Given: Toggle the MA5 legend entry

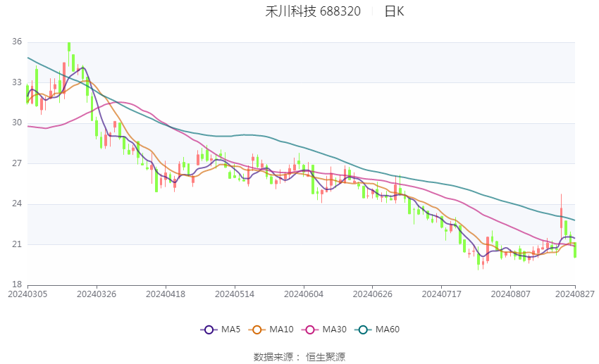Looking at the screenshot, I should pos(221,330).
